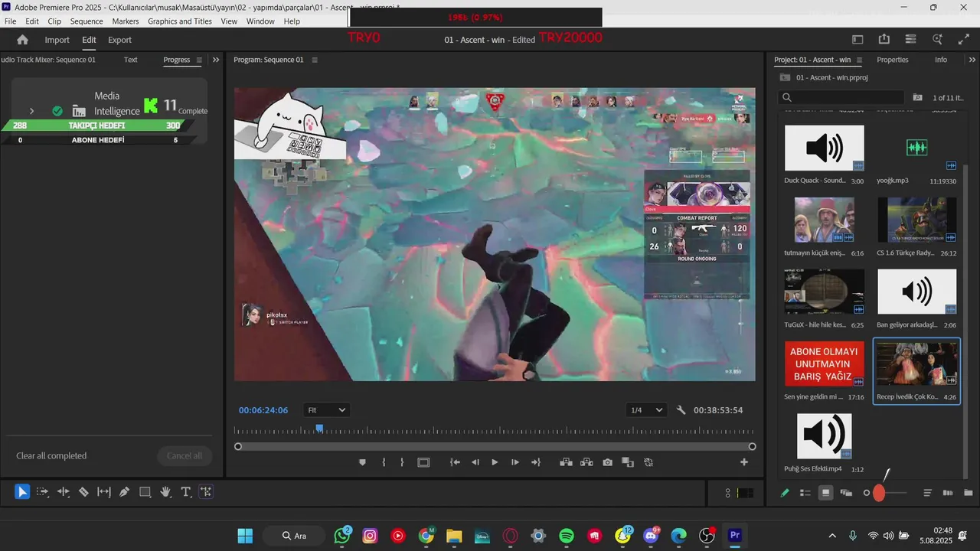Click the blue playhead on time ruler

(319, 429)
